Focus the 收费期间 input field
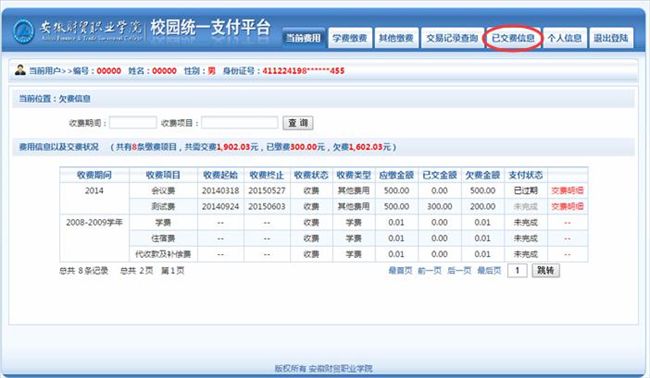 (133, 123)
